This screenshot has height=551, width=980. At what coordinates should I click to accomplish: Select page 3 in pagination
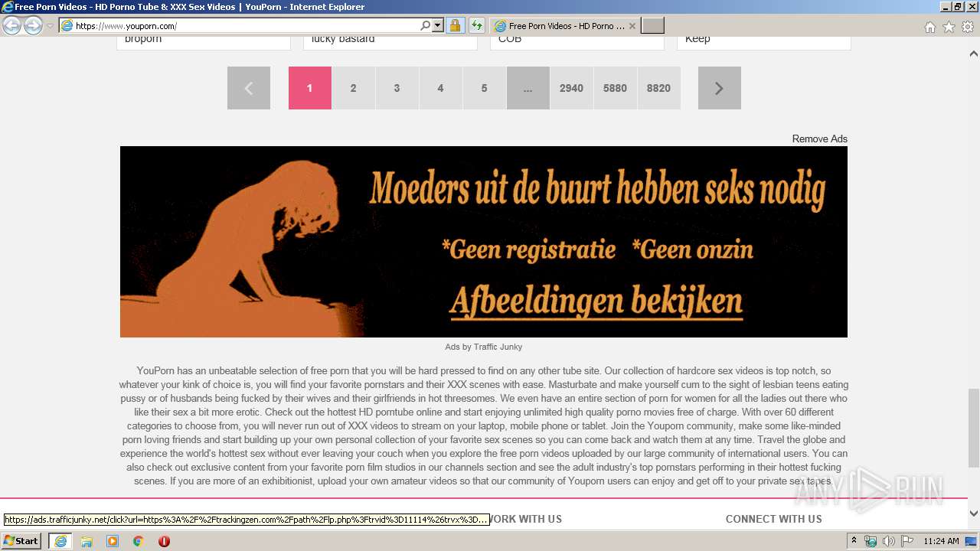coord(397,88)
